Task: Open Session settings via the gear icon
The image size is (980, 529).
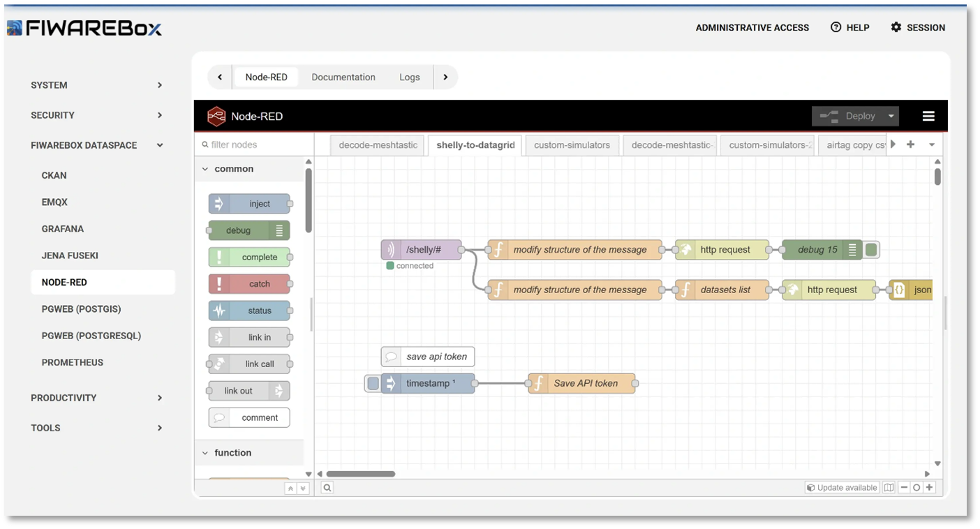Action: pyautogui.click(x=895, y=27)
